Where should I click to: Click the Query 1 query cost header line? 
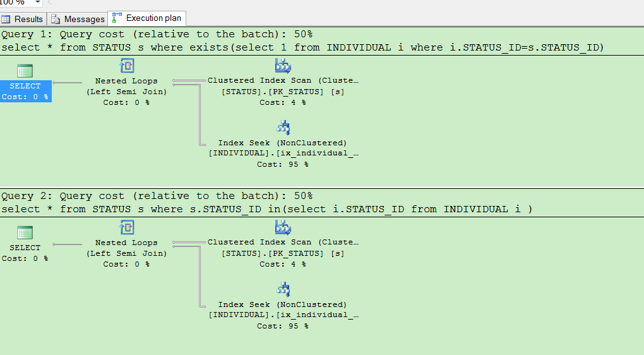[157, 34]
